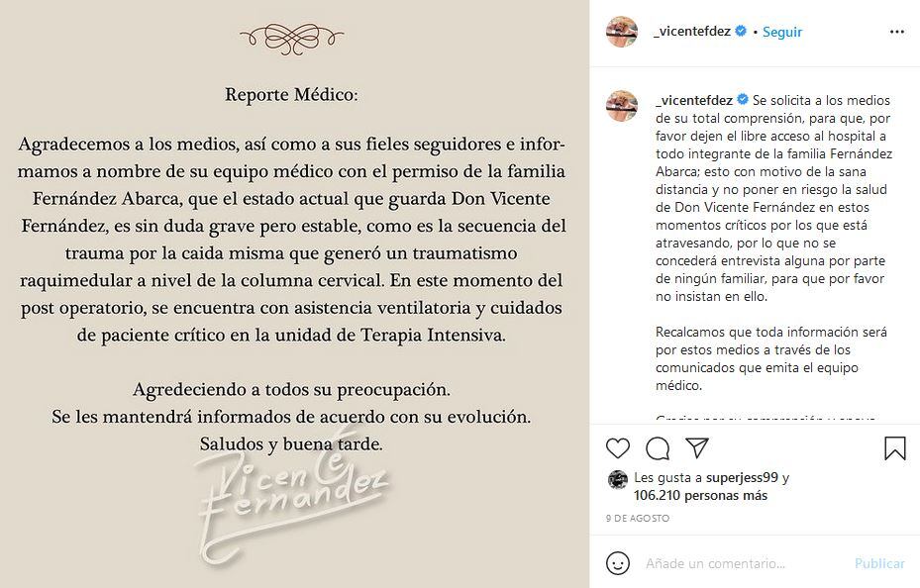Click the header profile picture of _vicentefdez
Viewport: 920px width, 588px height.
coord(621,32)
